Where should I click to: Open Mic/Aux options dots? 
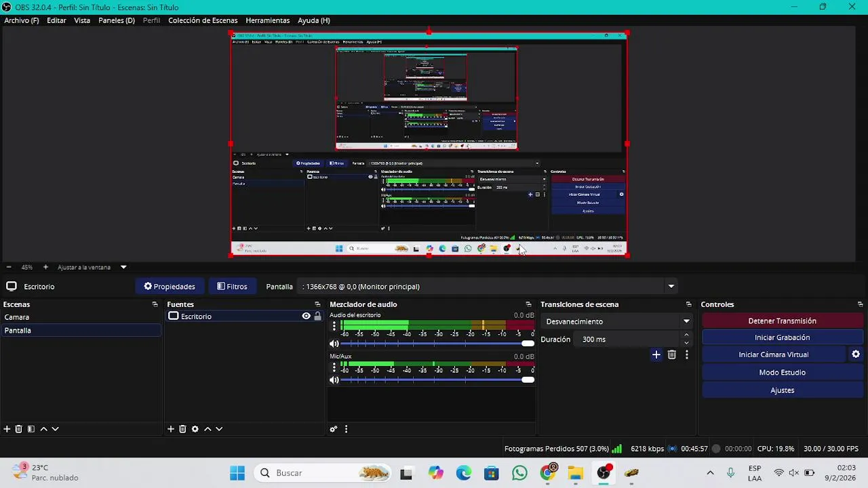click(x=334, y=368)
